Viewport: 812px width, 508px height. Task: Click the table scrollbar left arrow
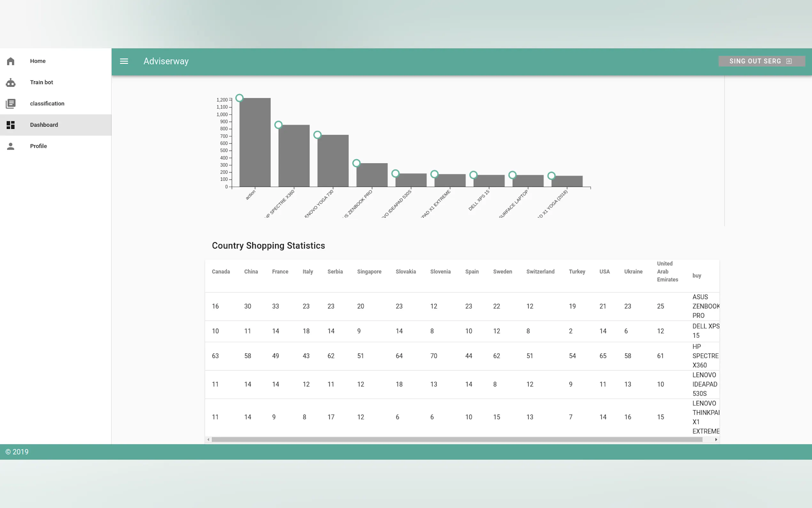tap(208, 440)
